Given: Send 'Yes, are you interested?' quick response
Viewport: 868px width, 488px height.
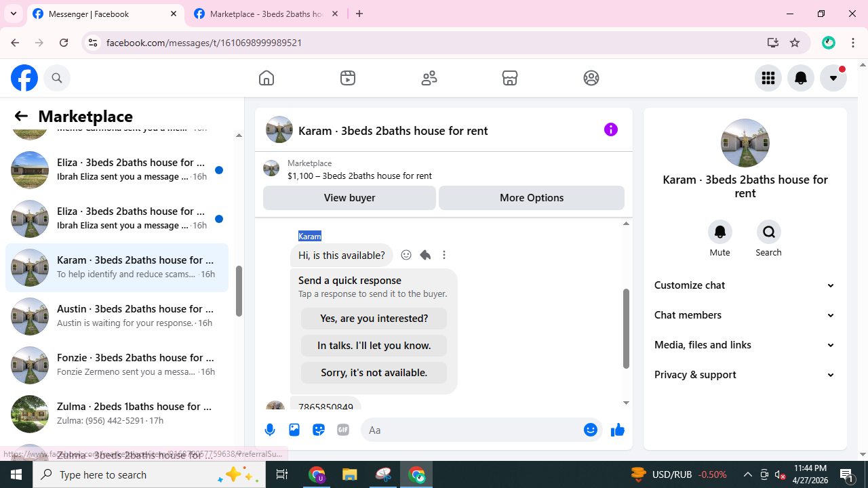Looking at the screenshot, I should click(x=374, y=319).
